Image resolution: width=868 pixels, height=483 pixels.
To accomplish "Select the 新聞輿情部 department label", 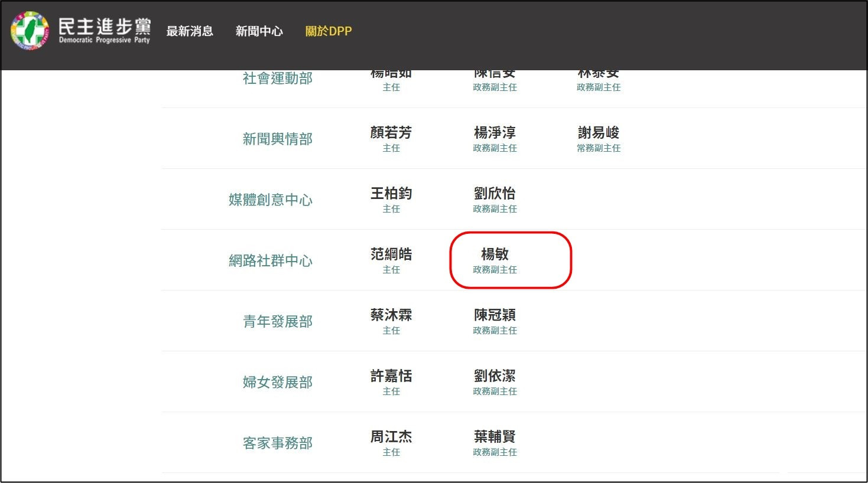I will point(278,139).
